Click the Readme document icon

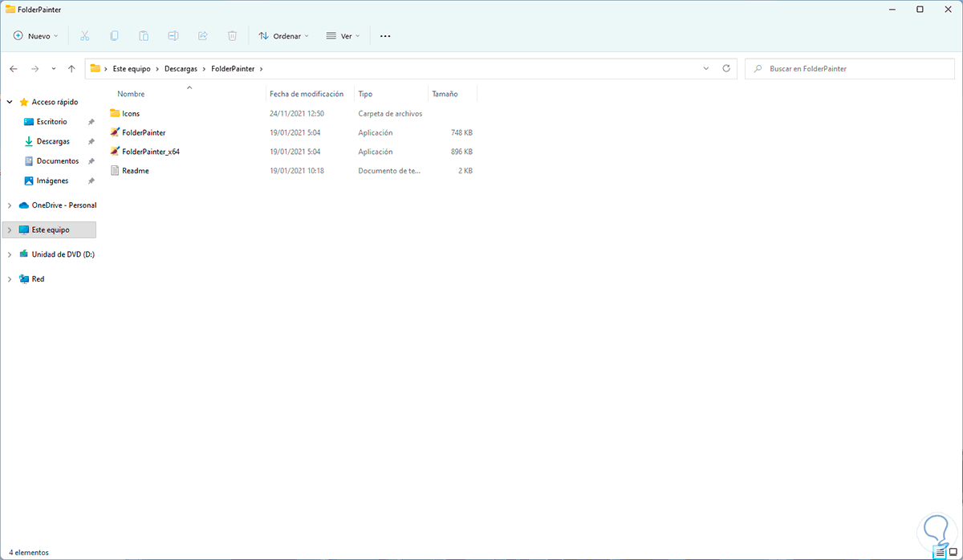(115, 170)
